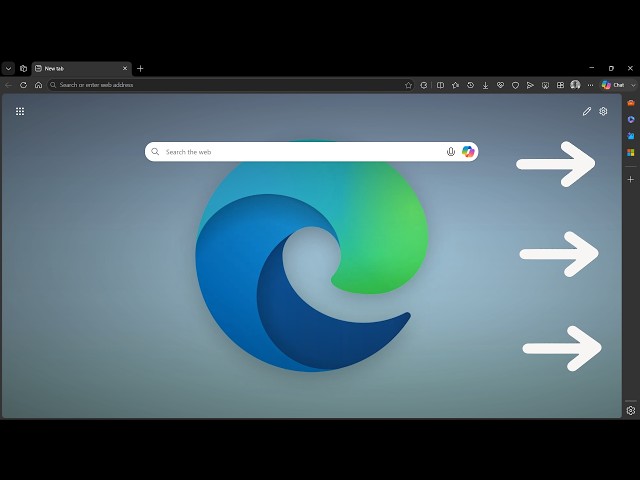Open Microsoft 365 sidebar icon
The height and width of the screenshot is (480, 640).
pyautogui.click(x=631, y=153)
